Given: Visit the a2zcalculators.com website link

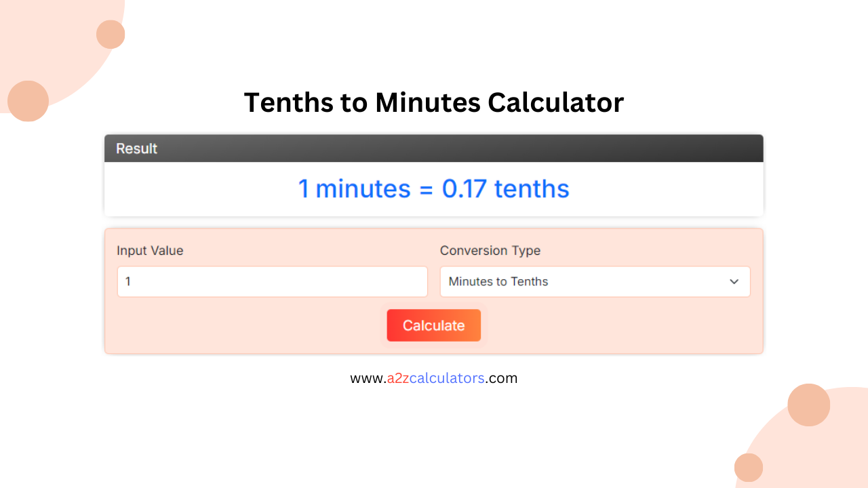Looking at the screenshot, I should pyautogui.click(x=434, y=378).
